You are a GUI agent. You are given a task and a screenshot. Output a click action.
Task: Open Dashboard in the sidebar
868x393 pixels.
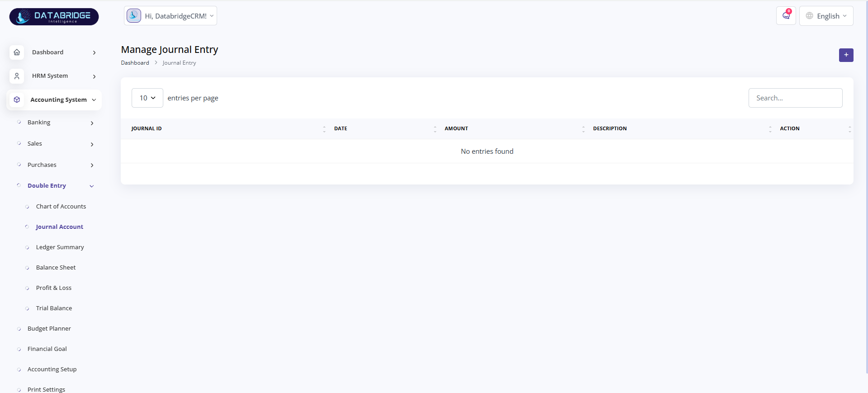pyautogui.click(x=47, y=52)
